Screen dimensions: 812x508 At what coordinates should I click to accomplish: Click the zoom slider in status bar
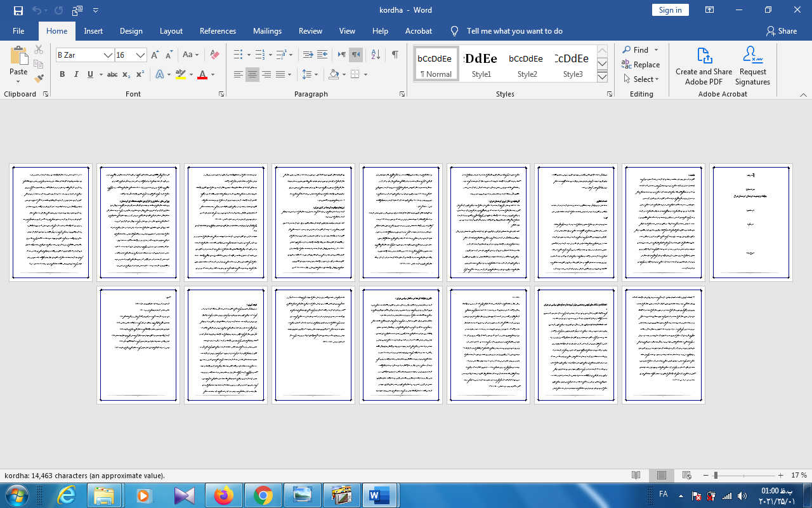(x=716, y=475)
